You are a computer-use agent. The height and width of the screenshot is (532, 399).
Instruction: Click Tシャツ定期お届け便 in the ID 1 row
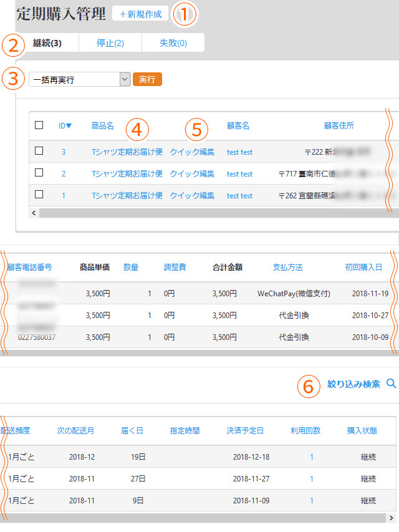click(x=127, y=195)
